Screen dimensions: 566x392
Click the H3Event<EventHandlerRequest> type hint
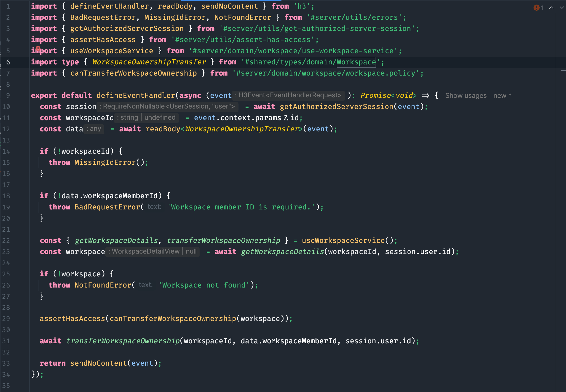(288, 95)
